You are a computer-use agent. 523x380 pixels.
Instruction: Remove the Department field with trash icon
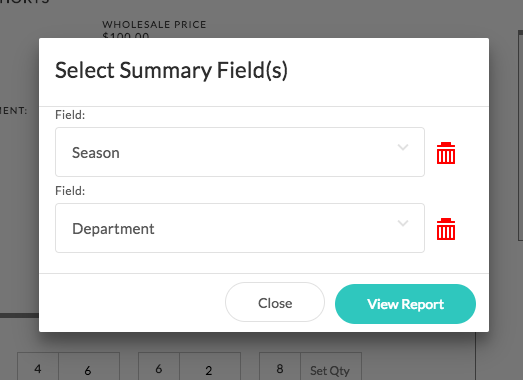point(446,229)
